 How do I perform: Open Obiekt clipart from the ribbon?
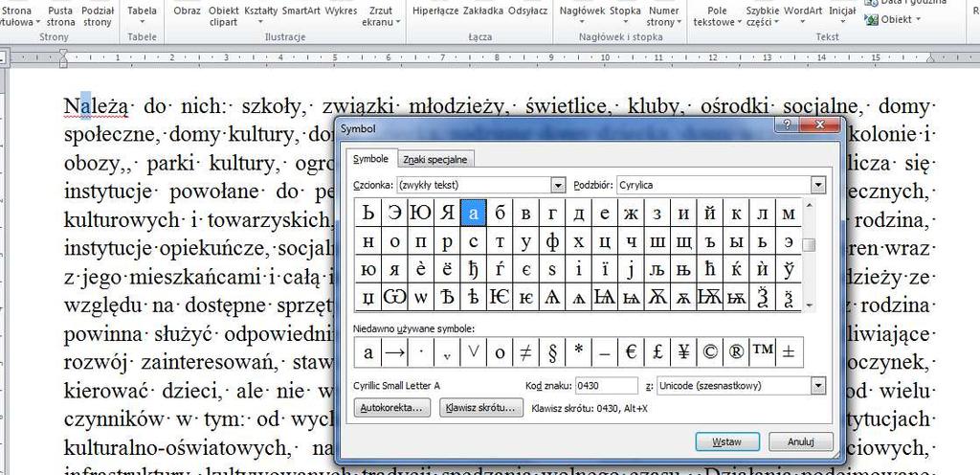tap(223, 17)
